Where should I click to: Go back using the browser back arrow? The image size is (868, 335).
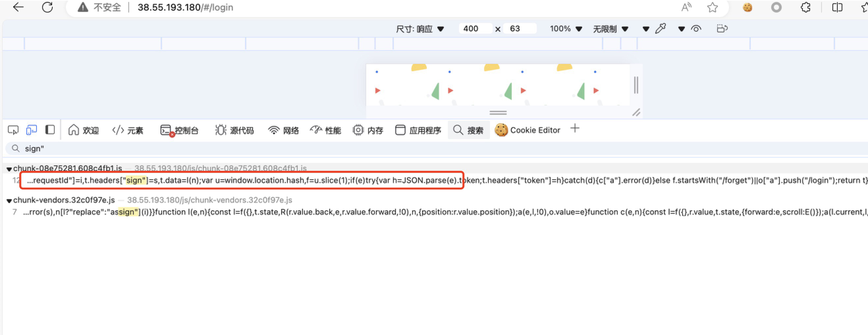coord(18,8)
